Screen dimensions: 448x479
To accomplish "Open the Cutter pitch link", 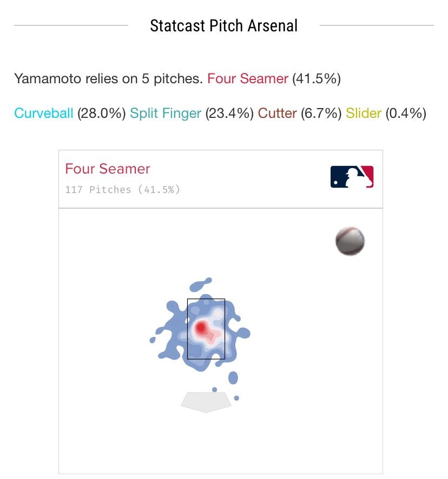I will click(277, 114).
